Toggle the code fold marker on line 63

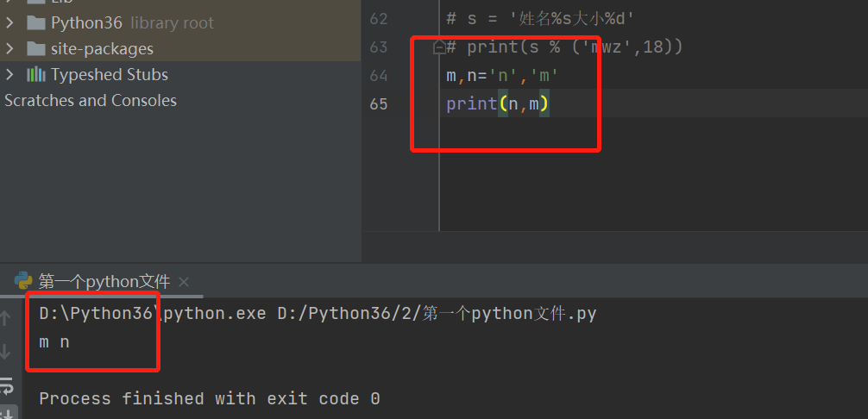tap(439, 47)
